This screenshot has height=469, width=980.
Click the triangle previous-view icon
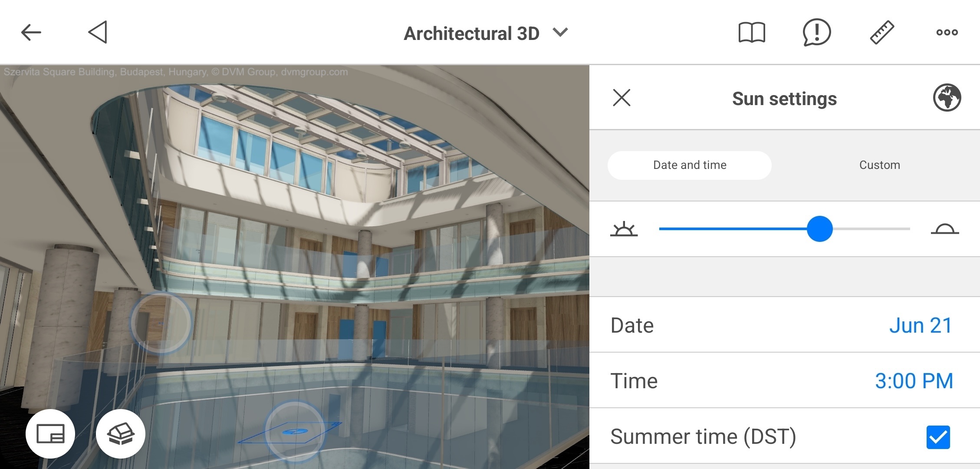coord(98,32)
